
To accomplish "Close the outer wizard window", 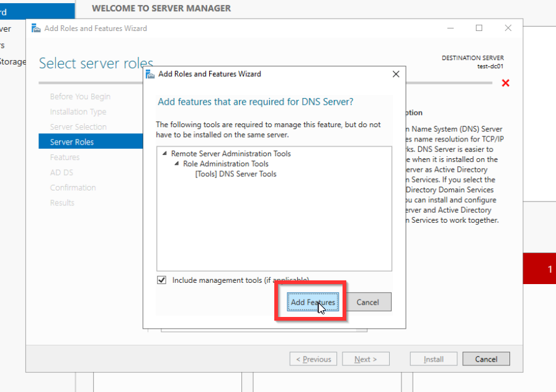I will [508, 28].
